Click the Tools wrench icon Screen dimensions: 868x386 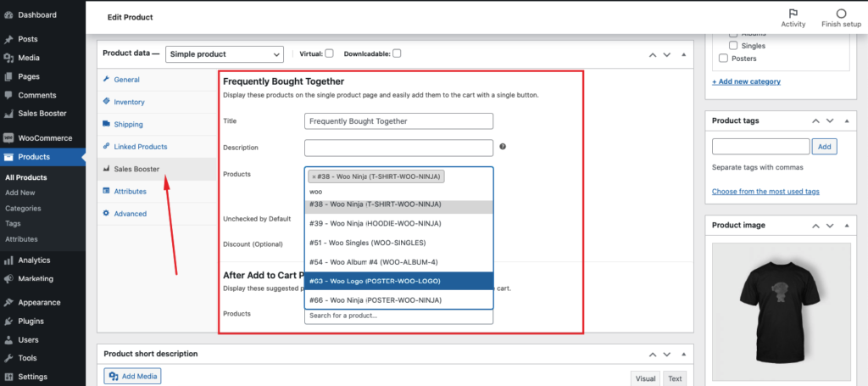8,358
